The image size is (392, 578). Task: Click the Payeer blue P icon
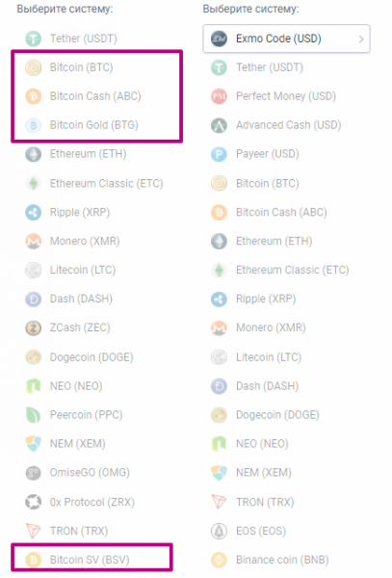coord(219,154)
